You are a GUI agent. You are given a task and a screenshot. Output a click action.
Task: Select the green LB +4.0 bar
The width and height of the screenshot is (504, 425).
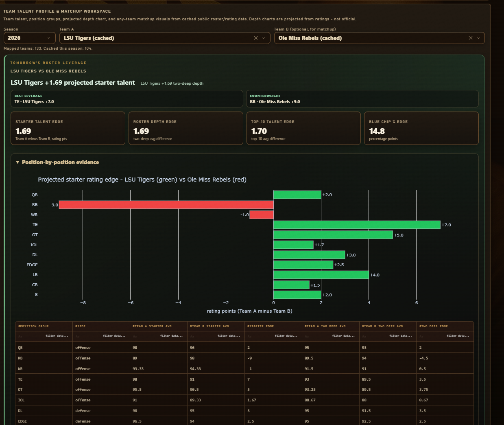point(321,275)
